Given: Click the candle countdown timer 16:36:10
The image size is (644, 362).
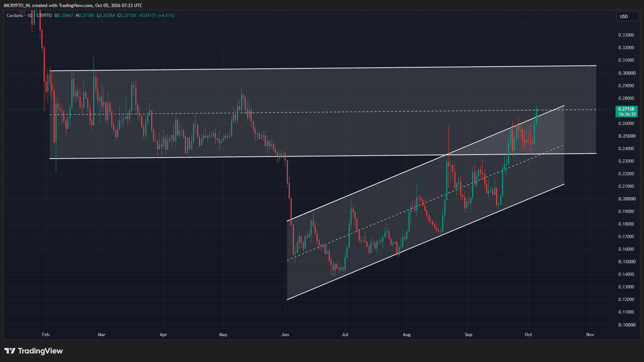Looking at the screenshot, I should pos(626,114).
